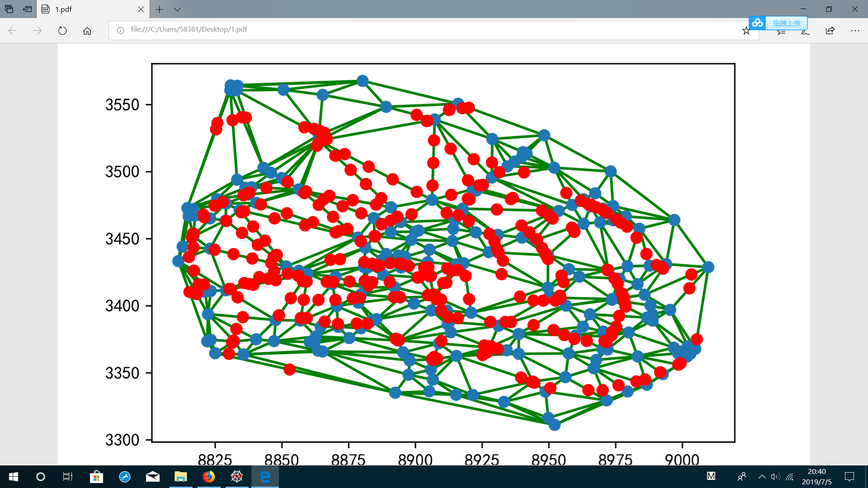Click the 拖拽上传 upload button
Viewport: 868px width, 488px height.
pos(786,23)
